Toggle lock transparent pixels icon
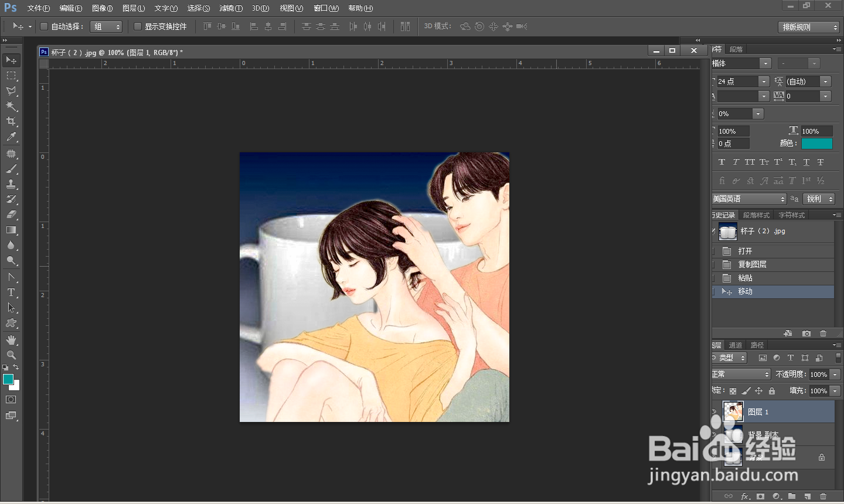844x504 pixels. pyautogui.click(x=733, y=391)
